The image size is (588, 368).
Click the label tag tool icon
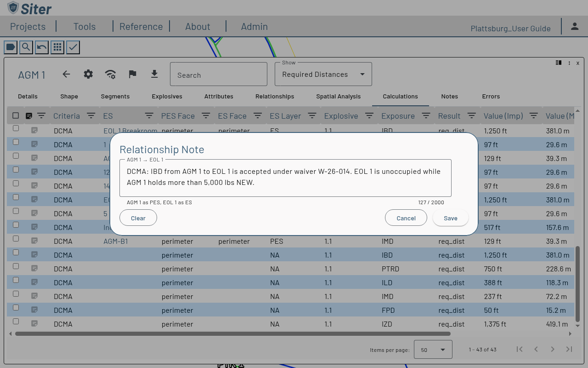click(x=11, y=47)
